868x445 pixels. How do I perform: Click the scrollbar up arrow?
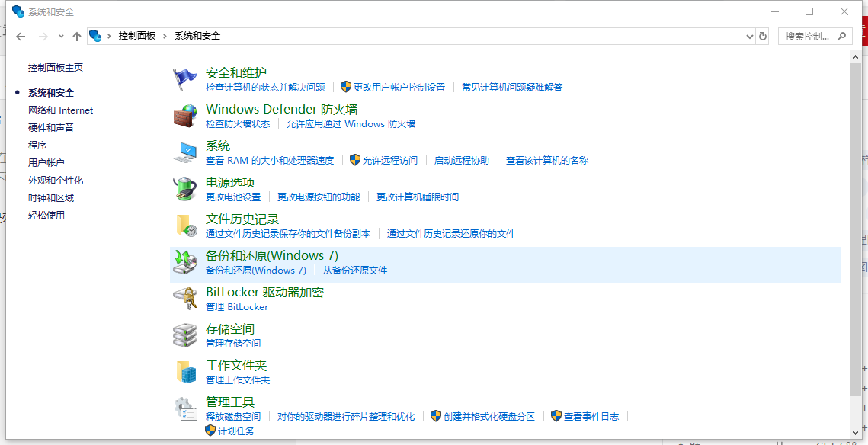point(855,57)
